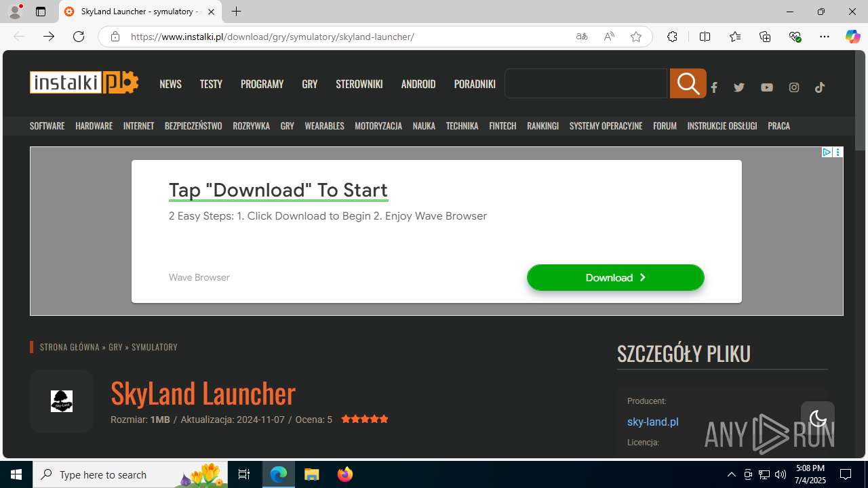Viewport: 868px width, 488px height.
Task: Open File Explorer from the taskbar
Action: 312,474
